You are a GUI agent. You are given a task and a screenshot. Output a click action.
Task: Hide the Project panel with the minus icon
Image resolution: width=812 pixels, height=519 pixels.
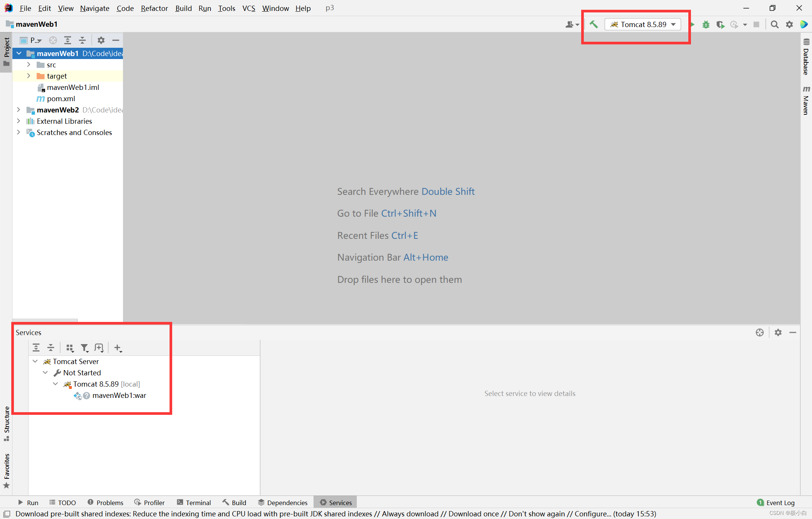(116, 40)
